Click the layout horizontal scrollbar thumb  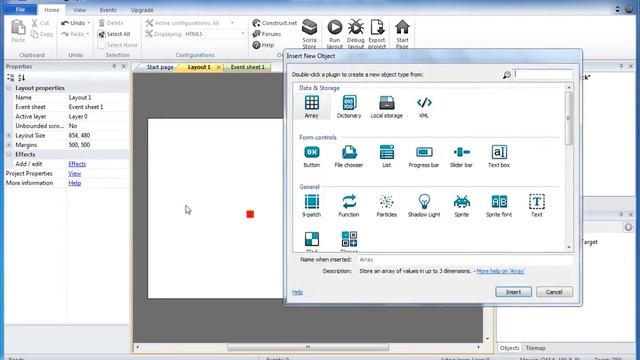tap(308, 347)
